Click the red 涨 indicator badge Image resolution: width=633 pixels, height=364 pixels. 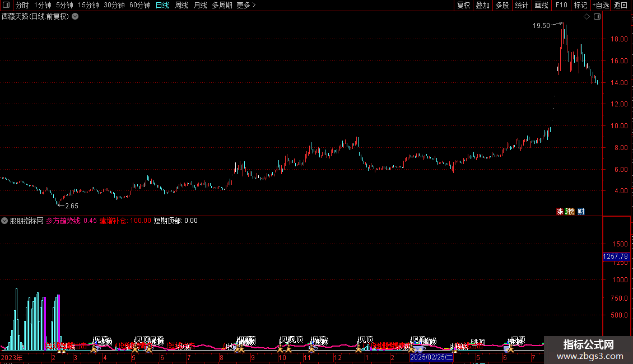pos(560,212)
